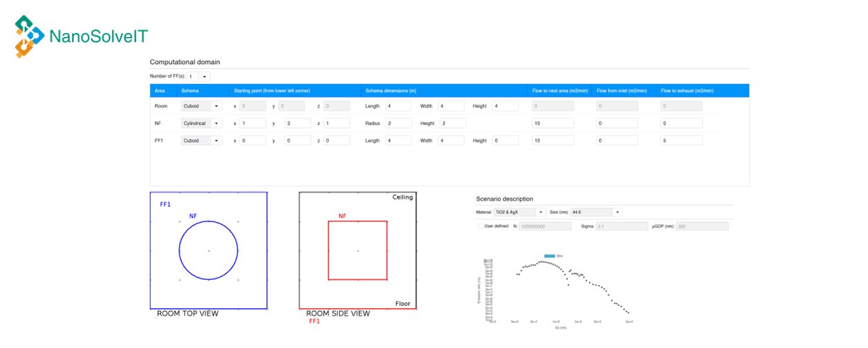The height and width of the screenshot is (348, 868).
Task: Click the Bins legend color swatch
Action: 549,256
